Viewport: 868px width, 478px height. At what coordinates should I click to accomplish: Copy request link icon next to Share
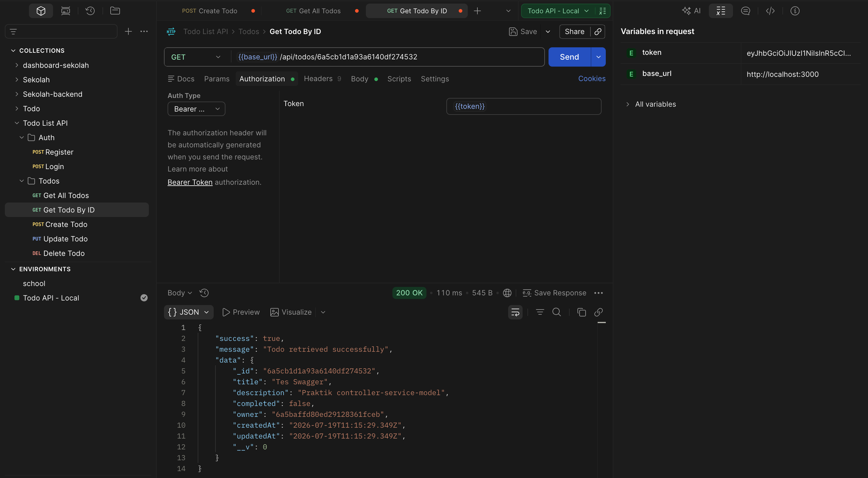point(598,32)
